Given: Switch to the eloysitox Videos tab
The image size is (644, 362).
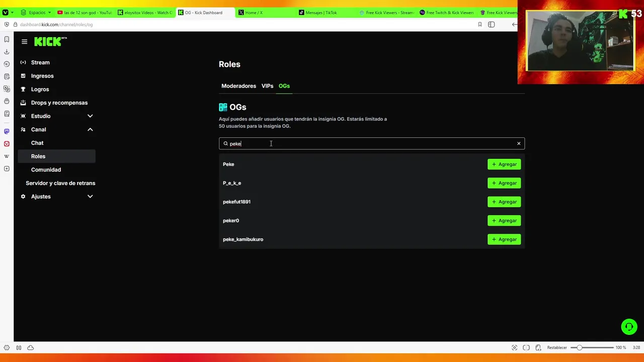Looking at the screenshot, I should tap(145, 12).
